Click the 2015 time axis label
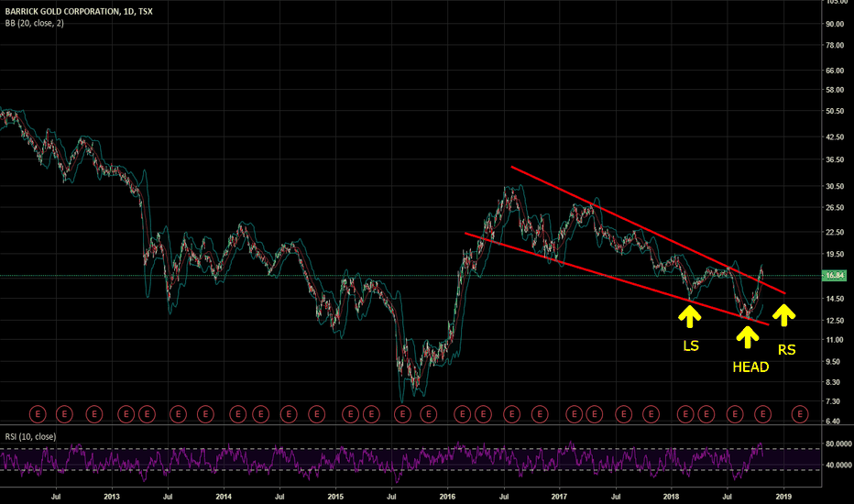 coord(335,497)
